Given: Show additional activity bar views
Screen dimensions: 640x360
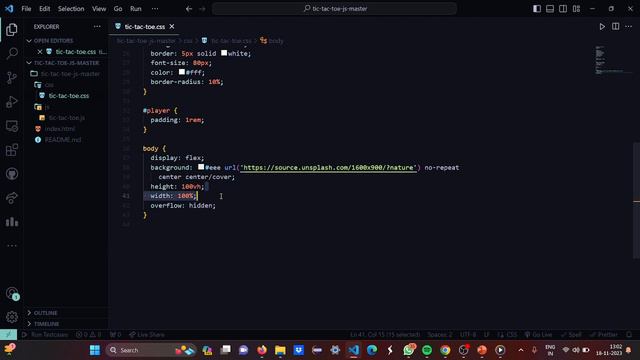Looking at the screenshot, I should pyautogui.click(x=12, y=246).
